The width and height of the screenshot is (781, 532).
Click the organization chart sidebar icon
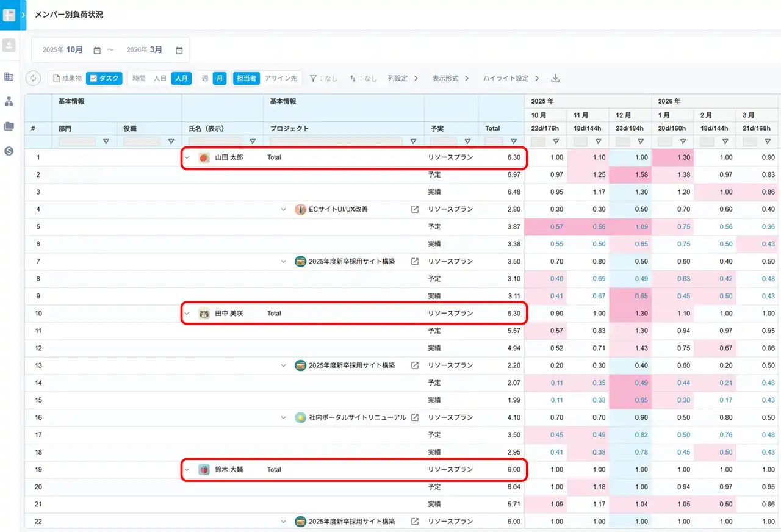pyautogui.click(x=9, y=101)
